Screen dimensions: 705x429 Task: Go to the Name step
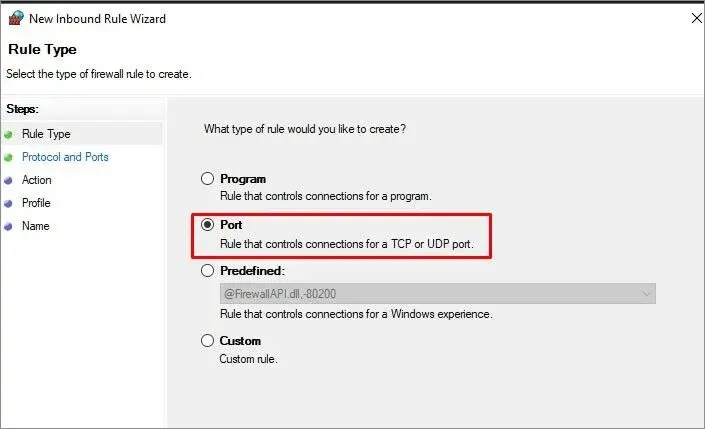pos(36,226)
